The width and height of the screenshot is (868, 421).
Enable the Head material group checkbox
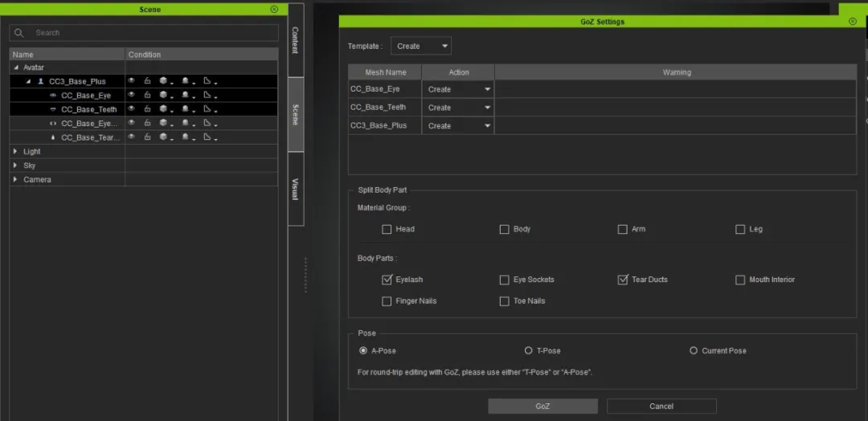387,229
